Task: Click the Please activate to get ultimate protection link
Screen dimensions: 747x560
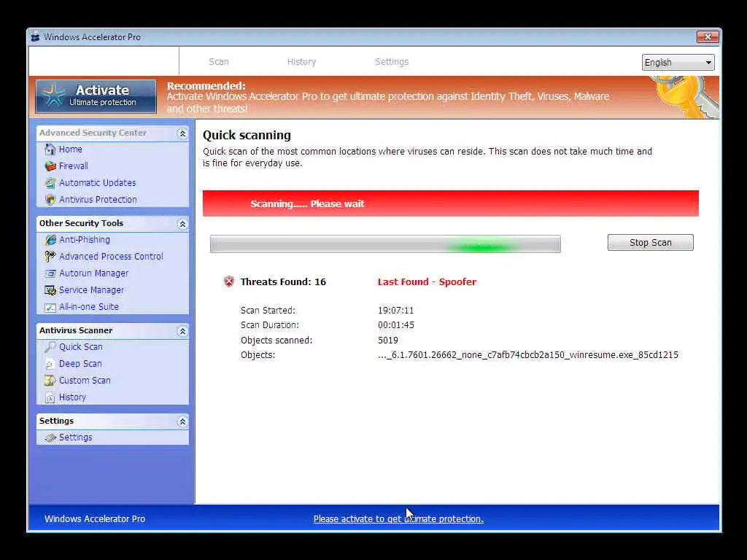Action: (398, 519)
